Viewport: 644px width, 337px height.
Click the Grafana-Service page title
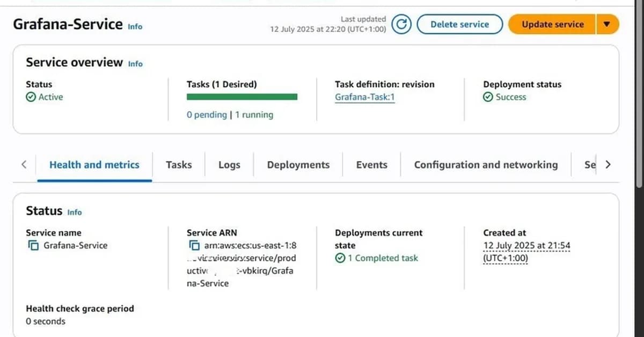[x=68, y=24]
